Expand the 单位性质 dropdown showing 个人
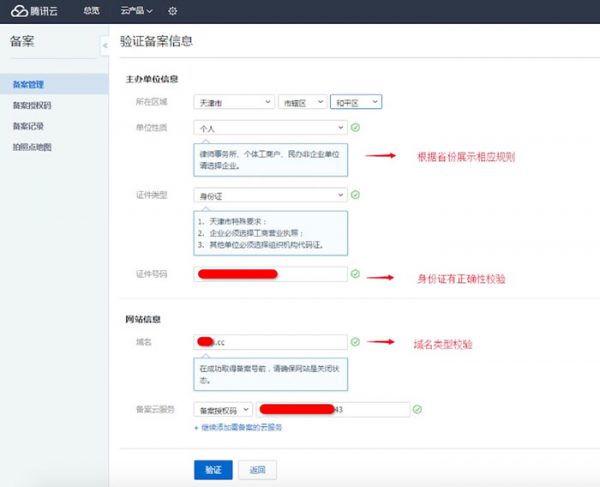Image resolution: width=600 pixels, height=487 pixels. (x=271, y=128)
